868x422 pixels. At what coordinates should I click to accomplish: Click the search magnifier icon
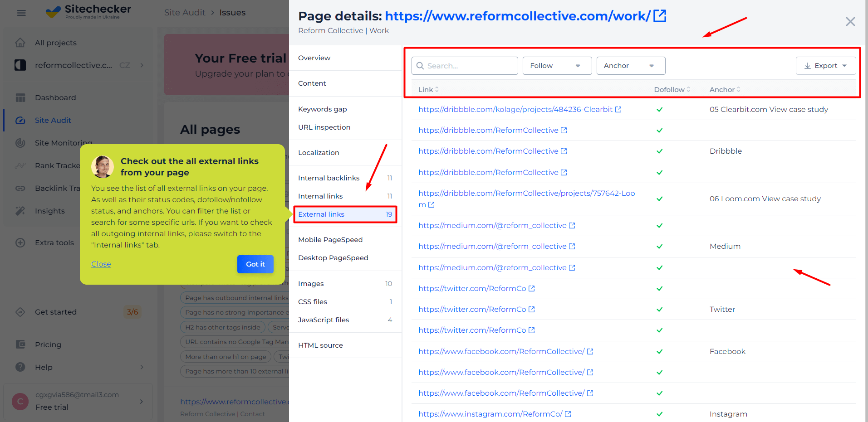(420, 66)
